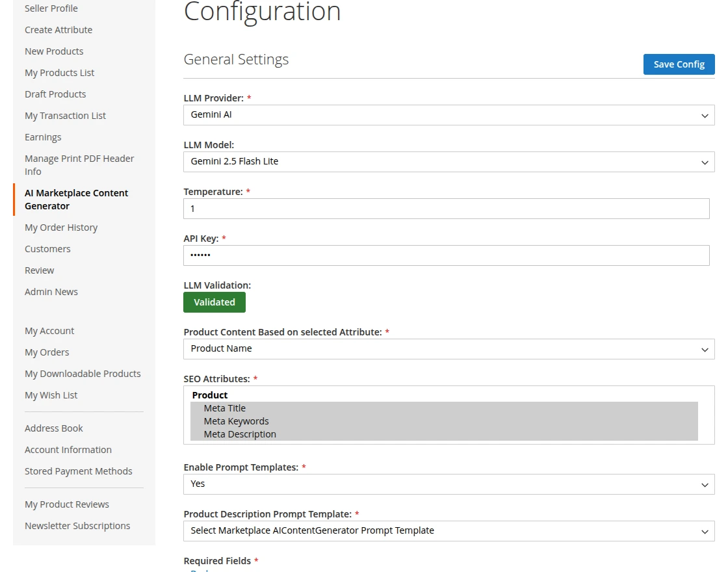Open My Order History
Viewport: 728px width, 572px height.
tap(61, 227)
